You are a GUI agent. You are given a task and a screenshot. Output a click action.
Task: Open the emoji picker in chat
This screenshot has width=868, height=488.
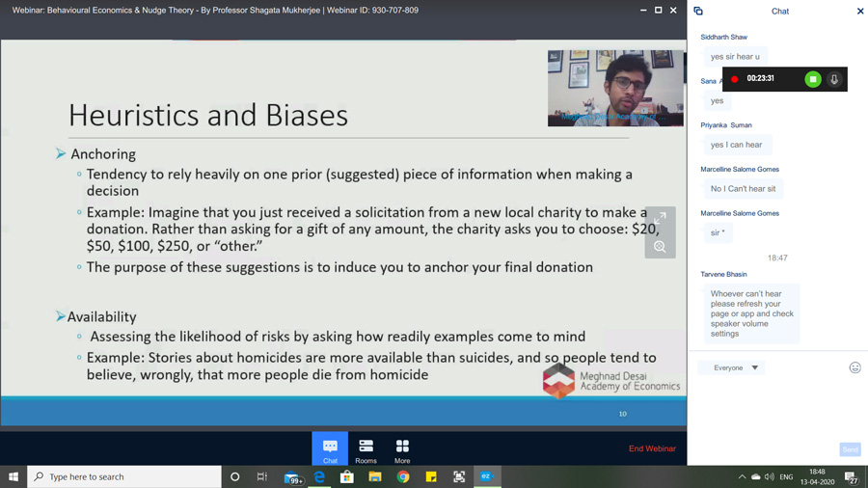coord(854,367)
